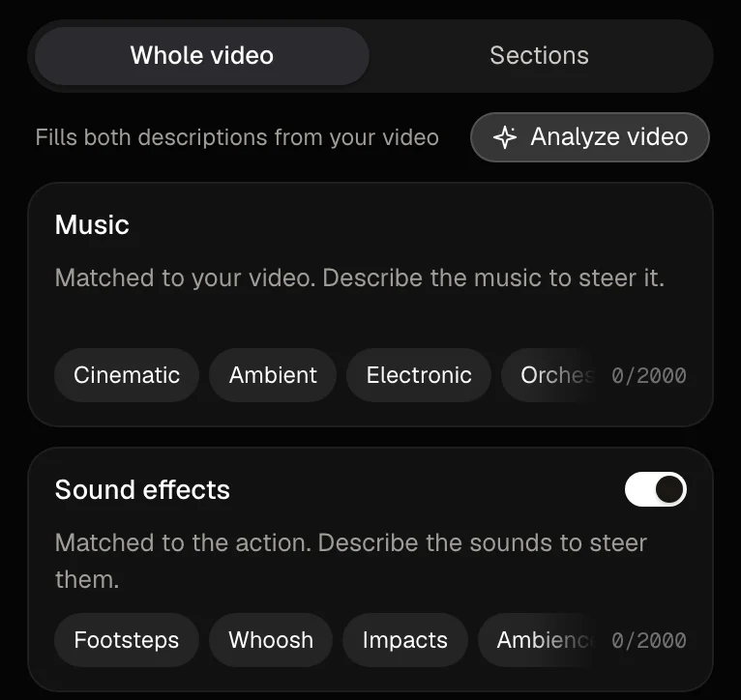Viewport: 741px width, 700px height.
Task: Click the sparkle icon on Analyze video
Action: (x=505, y=137)
